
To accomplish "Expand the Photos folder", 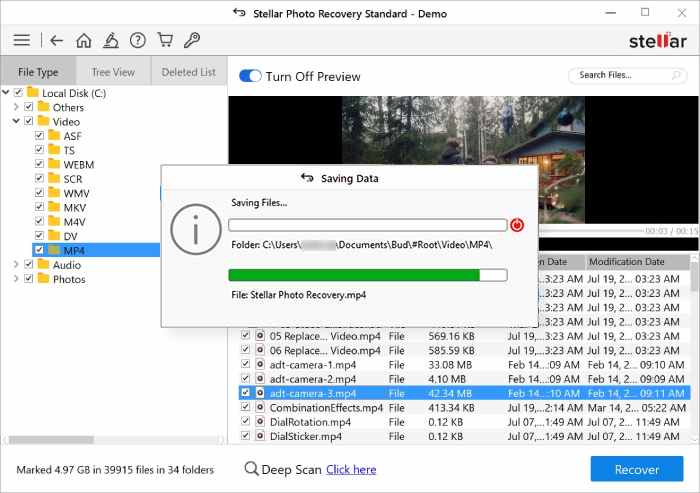I will (x=17, y=278).
